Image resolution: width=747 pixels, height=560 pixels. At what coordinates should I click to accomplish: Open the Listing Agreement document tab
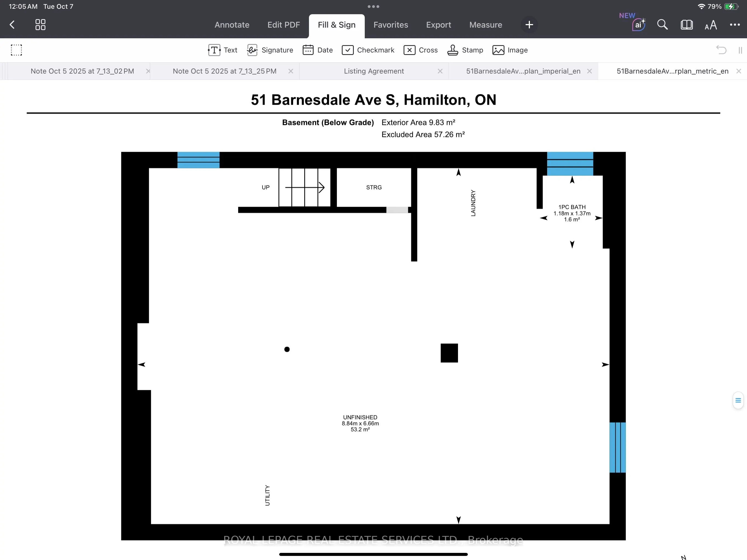click(x=373, y=71)
